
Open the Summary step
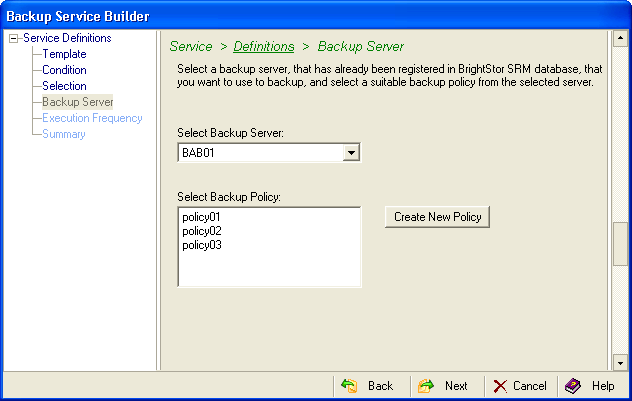64,134
